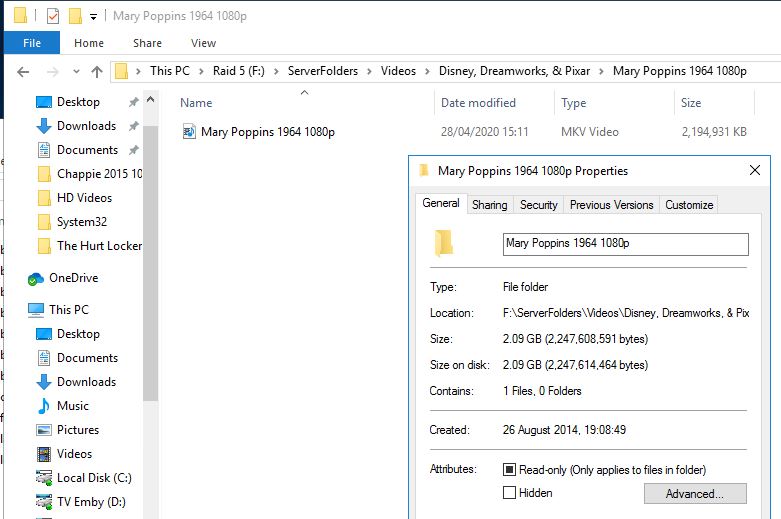
Task: Toggle the Hidden attribute checkbox
Action: coord(509,493)
